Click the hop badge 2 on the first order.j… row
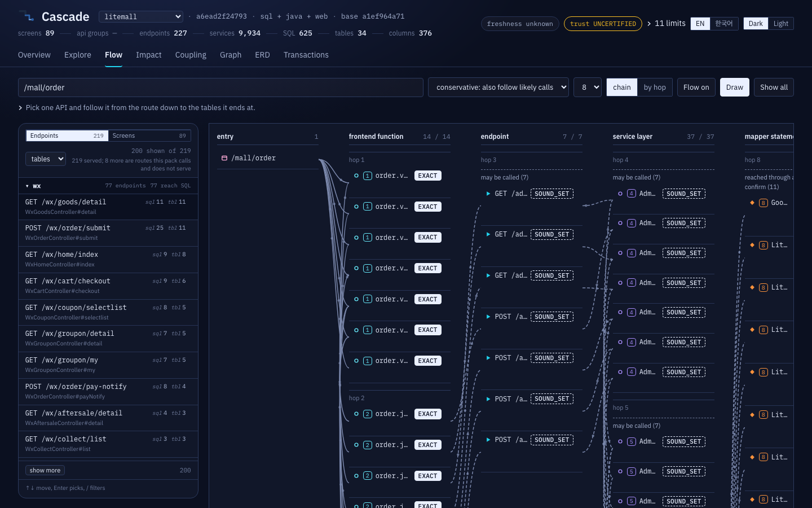Viewport: 812px width, 508px height. point(368,414)
